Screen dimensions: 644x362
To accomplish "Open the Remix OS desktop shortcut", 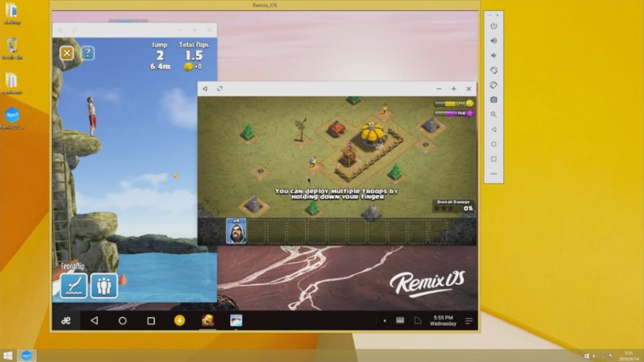I will 12,119.
